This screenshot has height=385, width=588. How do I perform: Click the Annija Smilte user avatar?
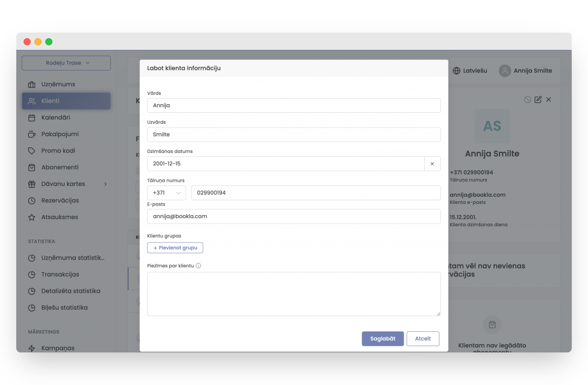point(505,70)
